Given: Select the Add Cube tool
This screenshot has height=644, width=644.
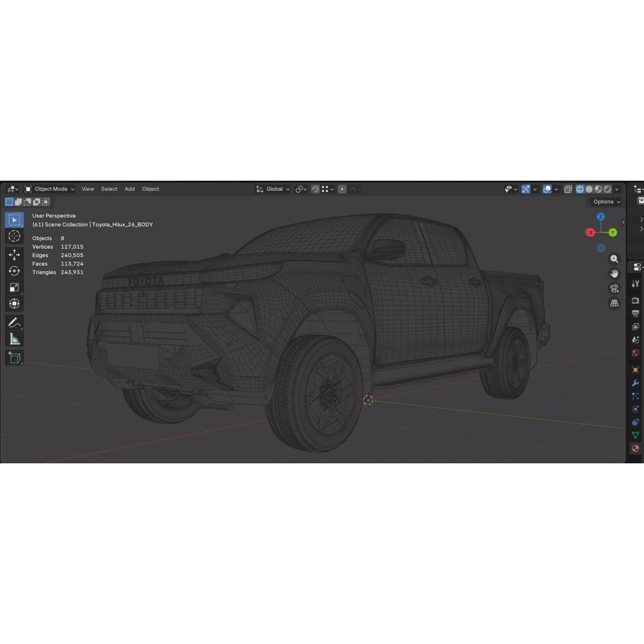Looking at the screenshot, I should (x=14, y=358).
